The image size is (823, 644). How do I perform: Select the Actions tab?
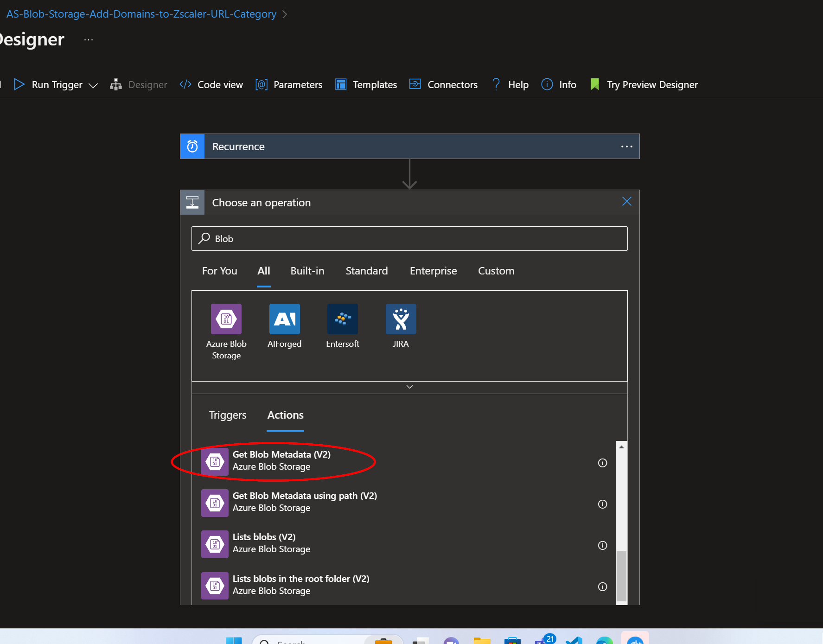(286, 415)
